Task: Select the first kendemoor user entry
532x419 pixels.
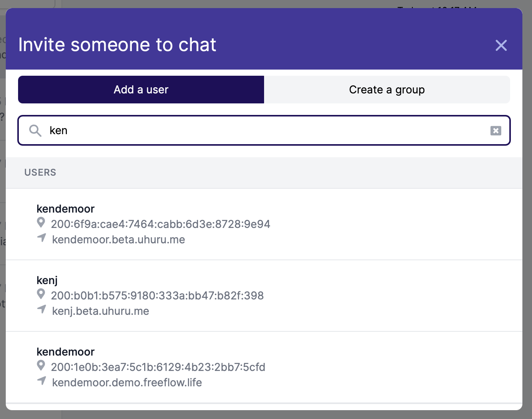Action: click(65, 209)
